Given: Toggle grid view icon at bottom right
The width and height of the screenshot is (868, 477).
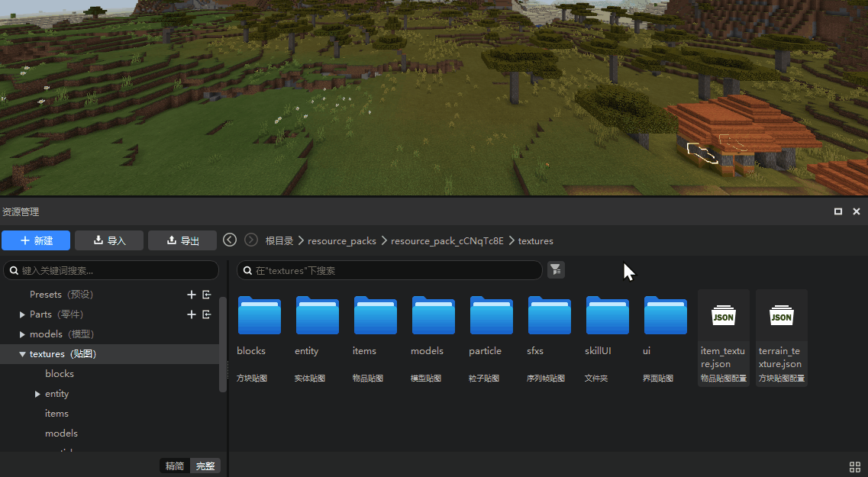Looking at the screenshot, I should point(854,467).
